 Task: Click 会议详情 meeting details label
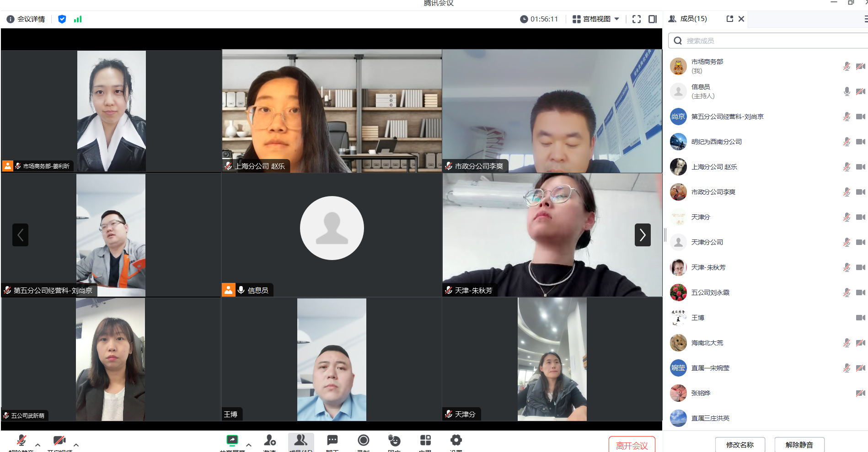pos(31,19)
